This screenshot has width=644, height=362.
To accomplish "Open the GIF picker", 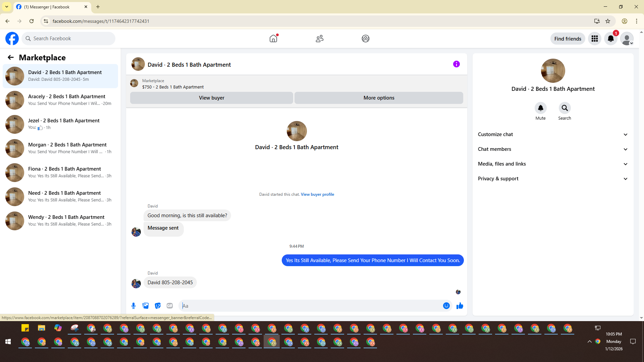I will click(x=170, y=306).
